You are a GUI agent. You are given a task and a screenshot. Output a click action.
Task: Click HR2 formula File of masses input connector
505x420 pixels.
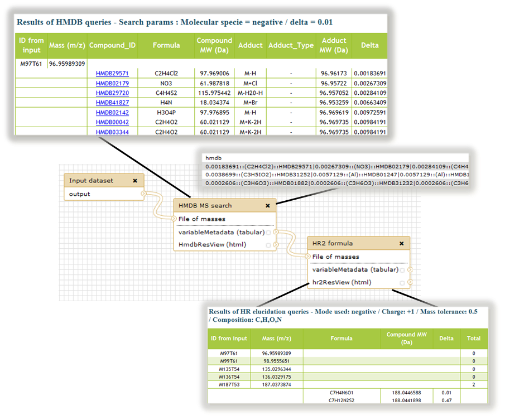pos(309,257)
